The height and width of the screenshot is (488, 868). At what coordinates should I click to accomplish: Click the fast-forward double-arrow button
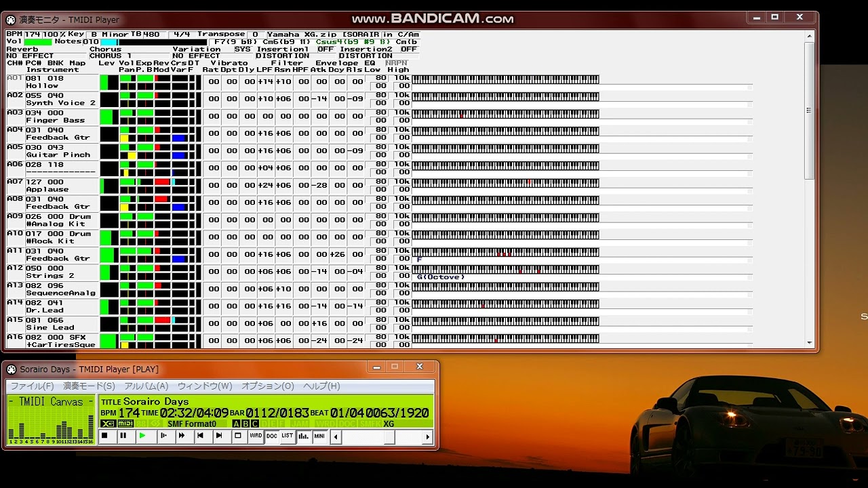(181, 436)
